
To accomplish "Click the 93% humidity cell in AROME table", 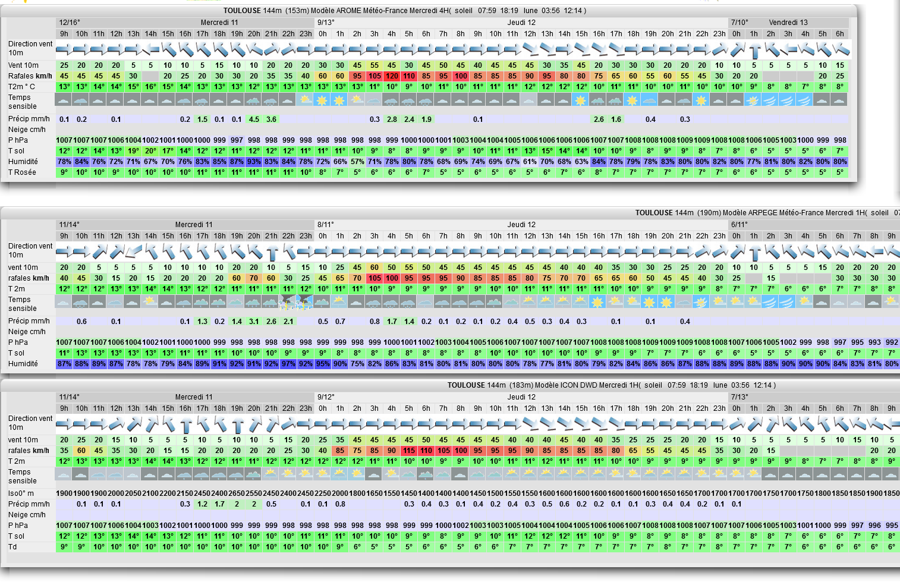I will point(254,162).
